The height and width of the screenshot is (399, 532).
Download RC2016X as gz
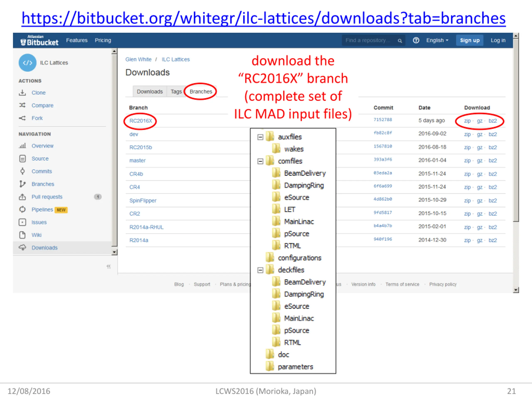coord(480,121)
